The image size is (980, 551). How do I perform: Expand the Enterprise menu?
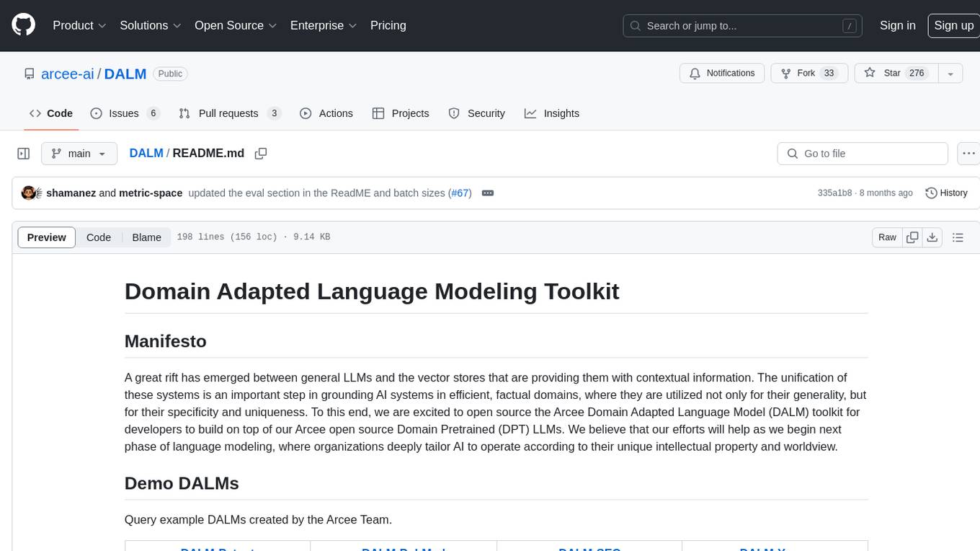(x=324, y=25)
